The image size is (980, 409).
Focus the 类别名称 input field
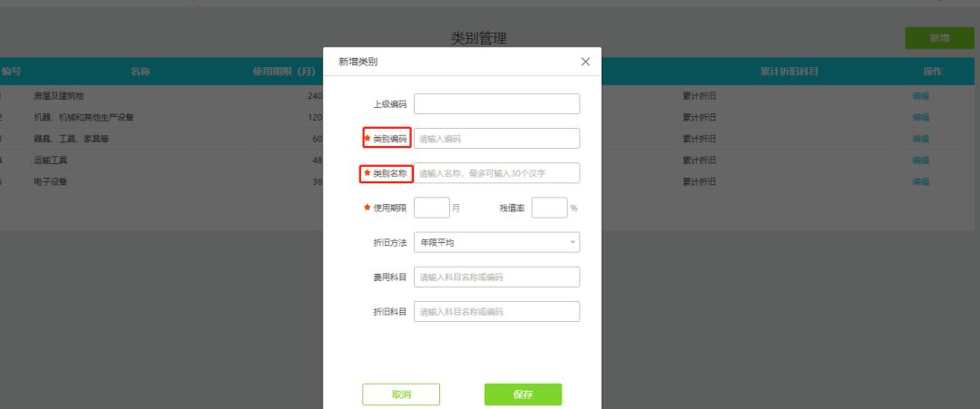click(x=496, y=173)
